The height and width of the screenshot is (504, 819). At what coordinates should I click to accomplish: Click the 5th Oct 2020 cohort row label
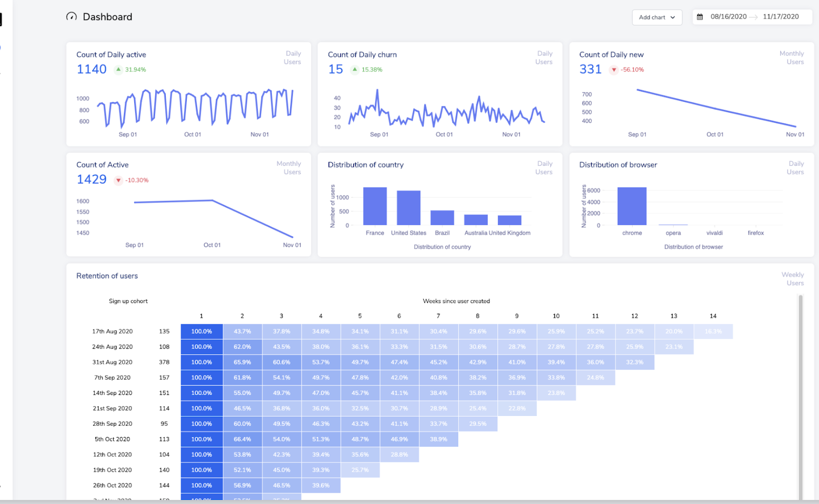click(112, 439)
